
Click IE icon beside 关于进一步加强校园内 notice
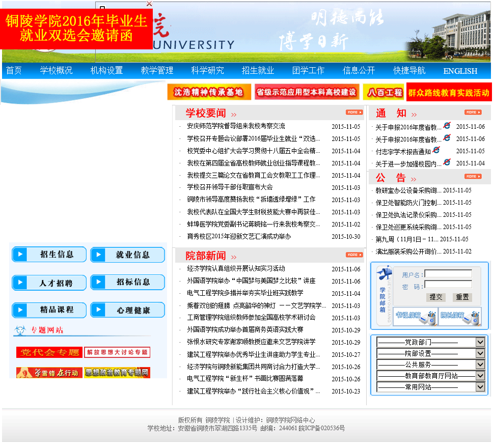point(447,162)
